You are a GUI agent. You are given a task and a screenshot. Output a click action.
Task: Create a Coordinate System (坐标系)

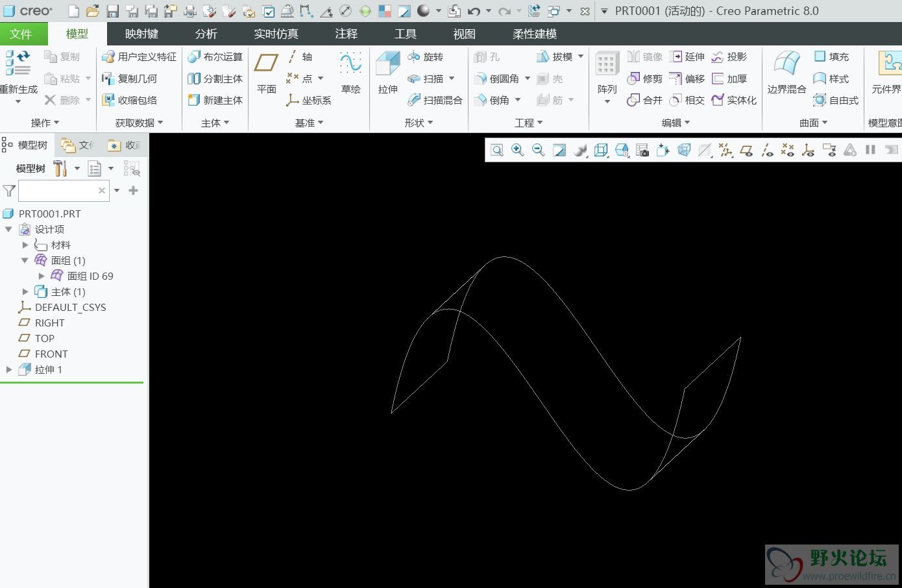pyautogui.click(x=309, y=100)
